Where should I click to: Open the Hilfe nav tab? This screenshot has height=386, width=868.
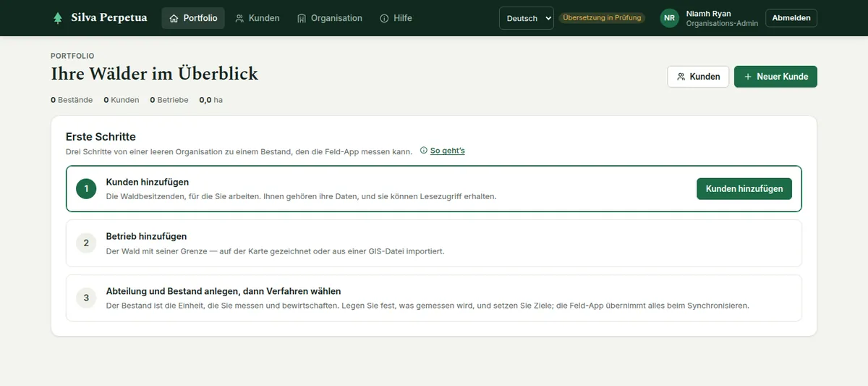tap(396, 18)
